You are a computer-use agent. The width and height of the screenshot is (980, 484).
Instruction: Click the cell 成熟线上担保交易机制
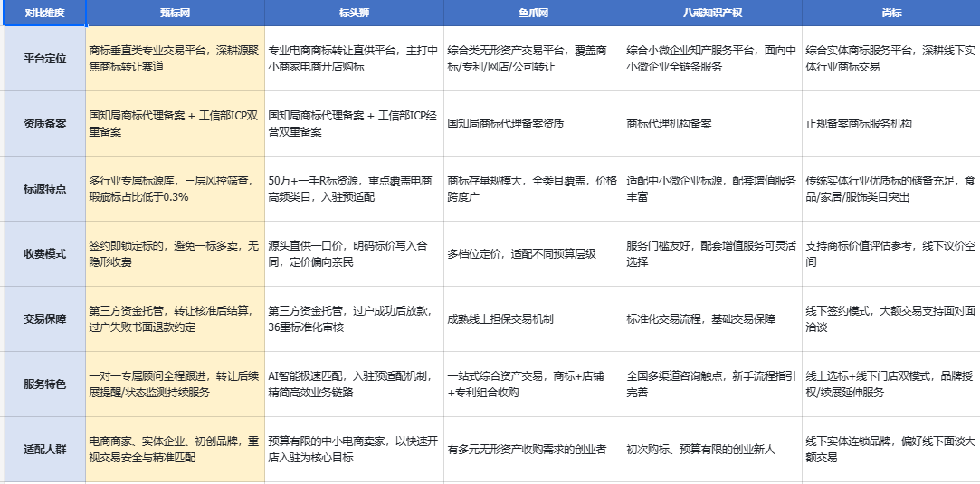533,319
